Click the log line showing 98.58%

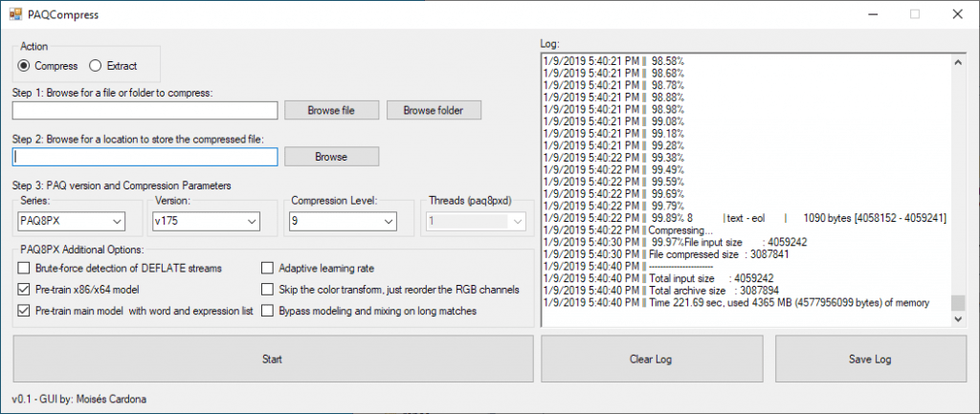pyautogui.click(x=613, y=62)
